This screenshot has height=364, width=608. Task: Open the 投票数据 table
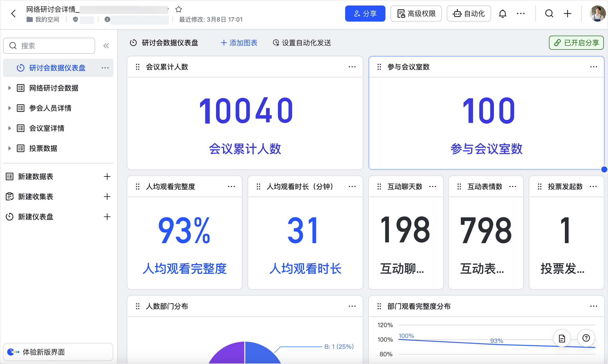[43, 148]
